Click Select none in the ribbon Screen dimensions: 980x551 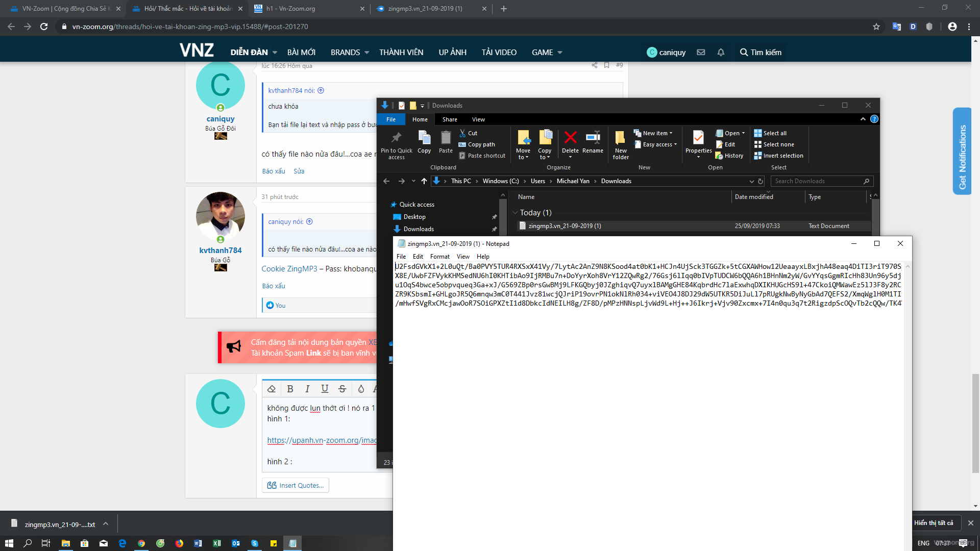click(774, 144)
